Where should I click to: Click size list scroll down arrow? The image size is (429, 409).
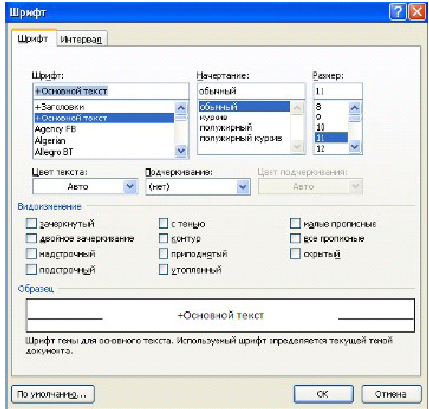(x=355, y=147)
